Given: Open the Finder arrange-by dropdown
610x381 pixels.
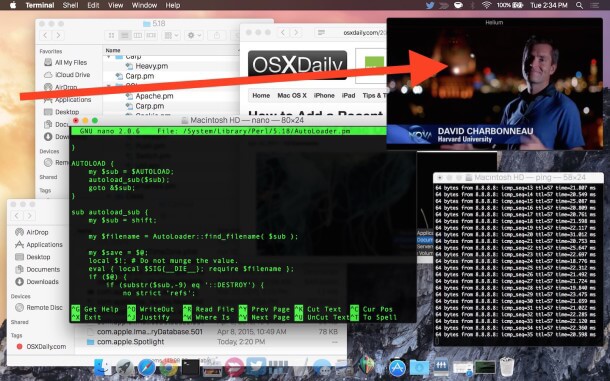Looking at the screenshot, I should coord(172,35).
